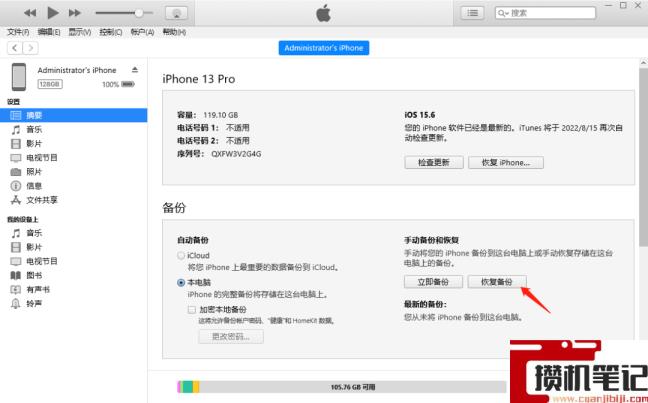The width and height of the screenshot is (648, 403).
Task: Eject the iPhone with the eject icon
Action: 135,70
